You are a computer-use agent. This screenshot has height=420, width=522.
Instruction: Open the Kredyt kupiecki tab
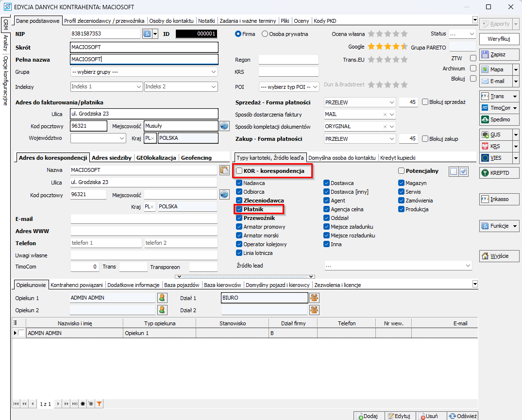pyautogui.click(x=398, y=158)
